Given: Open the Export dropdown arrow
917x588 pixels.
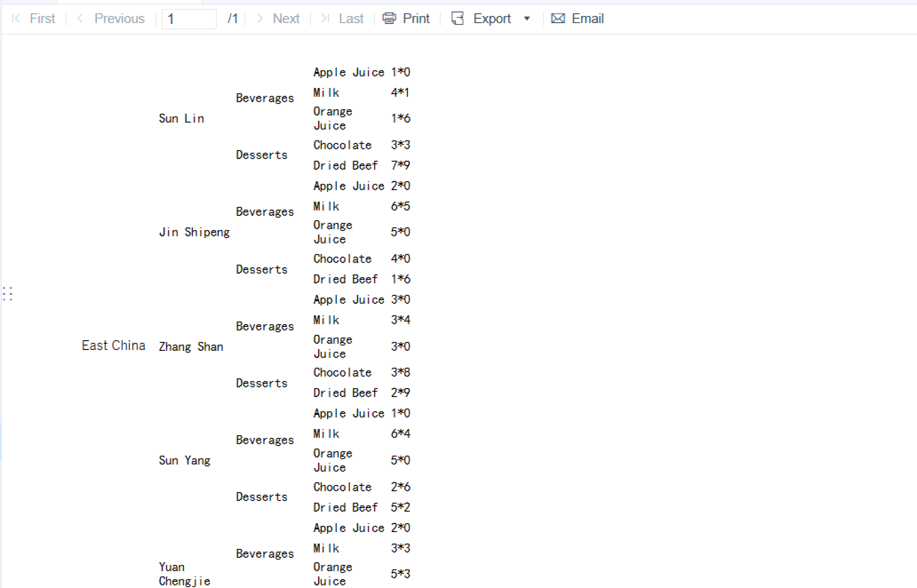Looking at the screenshot, I should pos(527,18).
